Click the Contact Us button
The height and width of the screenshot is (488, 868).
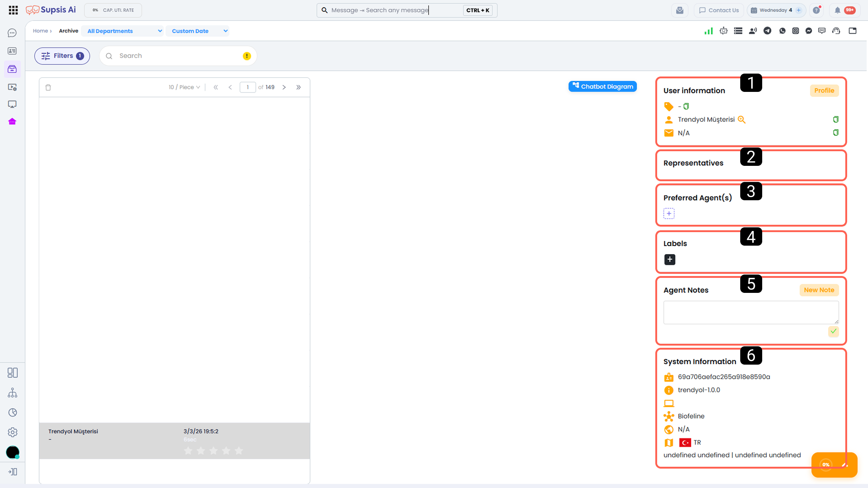[719, 10]
